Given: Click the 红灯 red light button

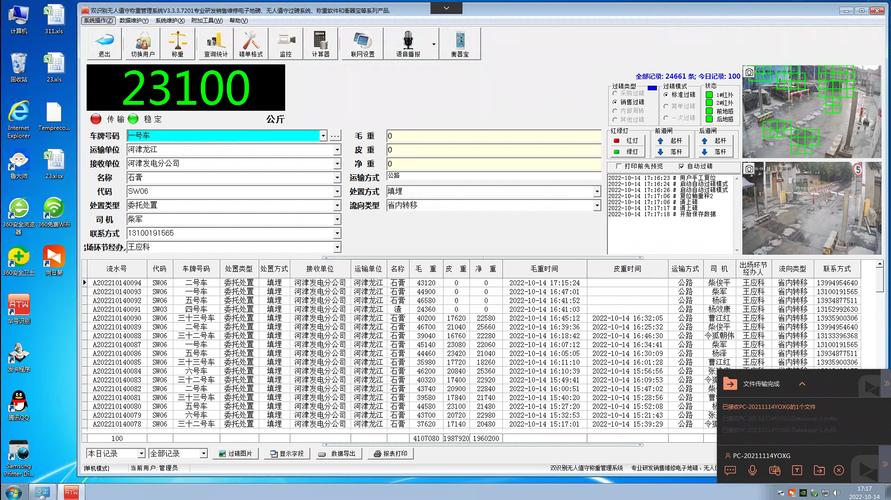Looking at the screenshot, I should [x=626, y=140].
